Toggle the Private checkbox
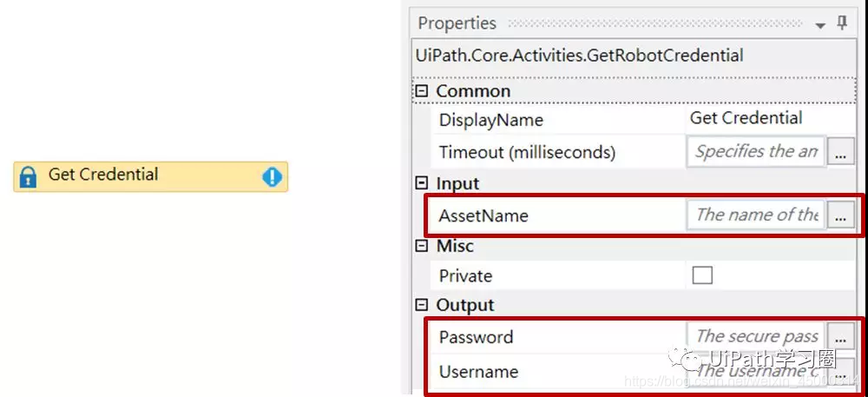The height and width of the screenshot is (397, 868). 702,275
